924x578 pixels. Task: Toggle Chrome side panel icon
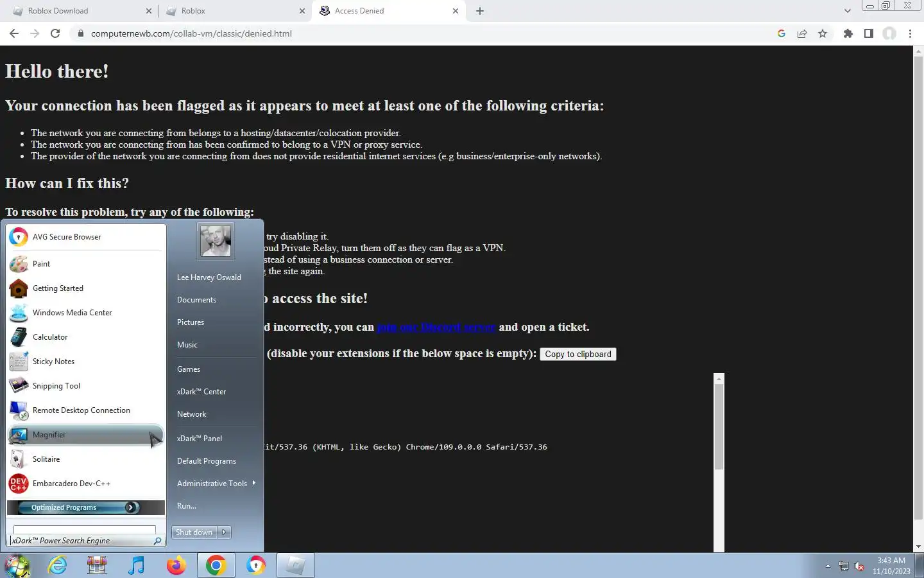869,33
